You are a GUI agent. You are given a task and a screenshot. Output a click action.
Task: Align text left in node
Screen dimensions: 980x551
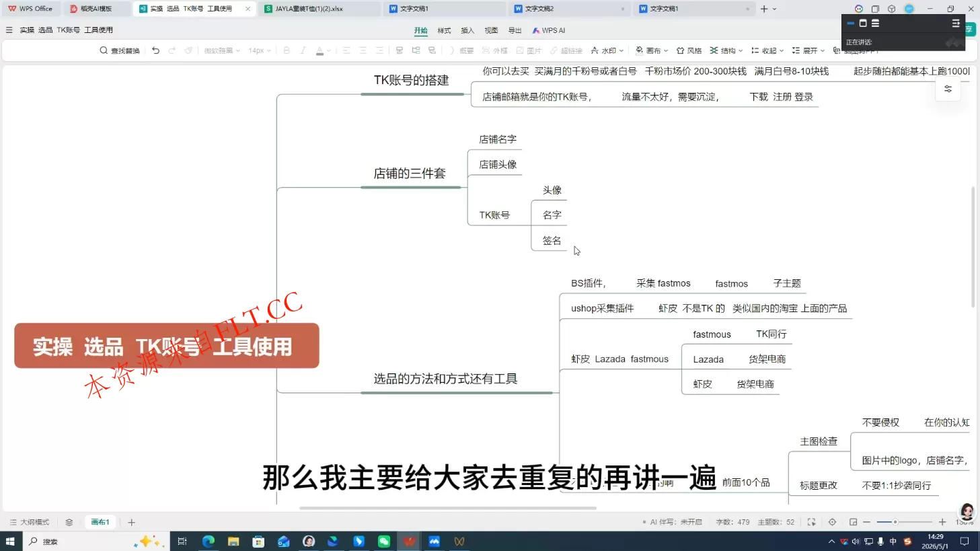pyautogui.click(x=346, y=50)
